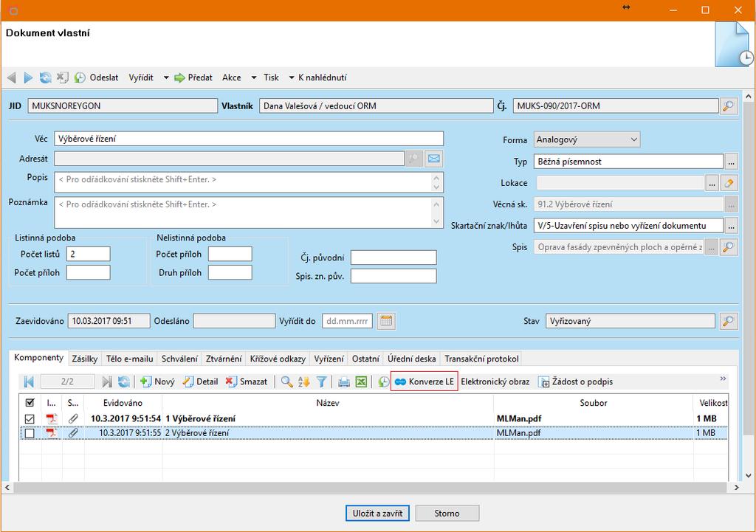Screen dimensions: 756x532
Task: Sort by the Název column header
Action: coord(327,403)
